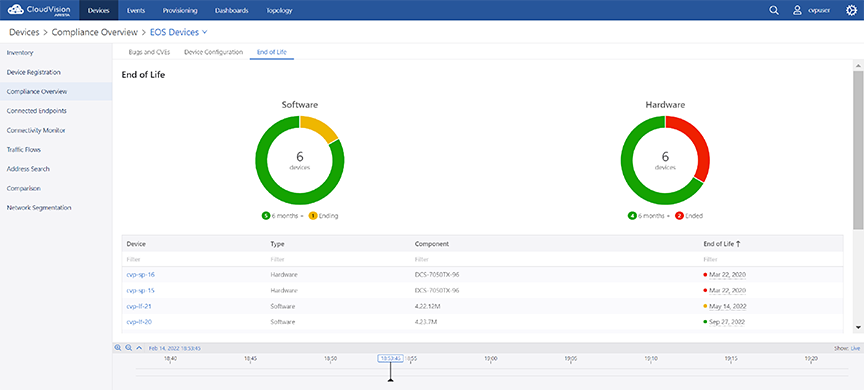Click the Device column filter field
Viewport: 864px width, 390px height.
[x=193, y=259]
